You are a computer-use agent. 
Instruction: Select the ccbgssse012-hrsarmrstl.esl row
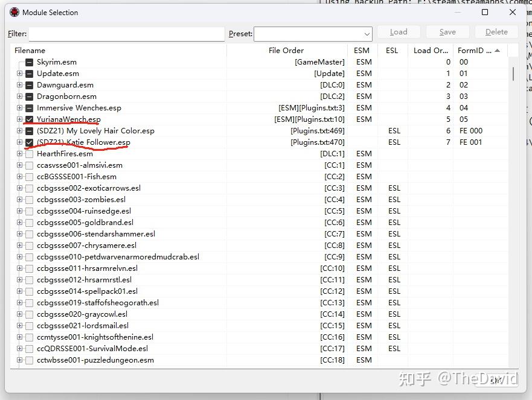point(260,280)
